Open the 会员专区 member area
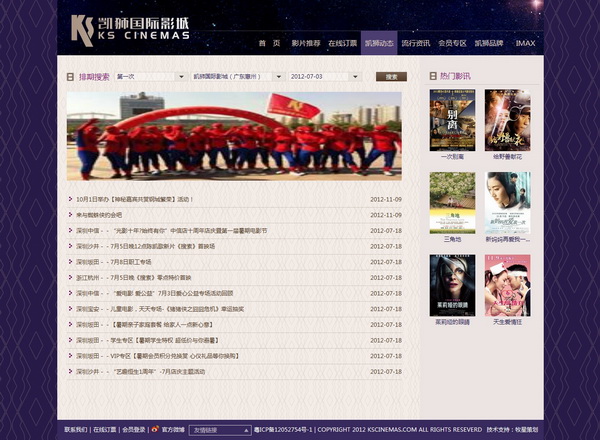600x440 pixels. 452,43
